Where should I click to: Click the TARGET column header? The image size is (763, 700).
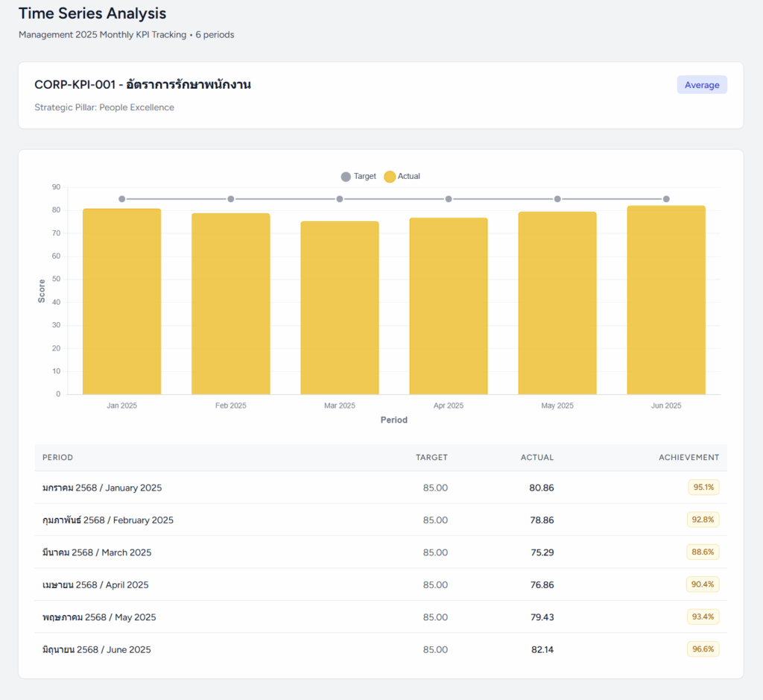tap(431, 458)
